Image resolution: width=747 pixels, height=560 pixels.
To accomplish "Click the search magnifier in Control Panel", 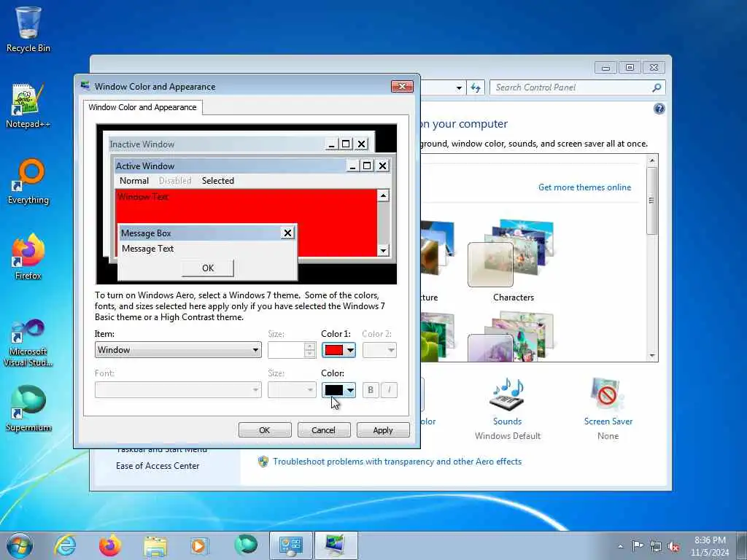I will (657, 87).
